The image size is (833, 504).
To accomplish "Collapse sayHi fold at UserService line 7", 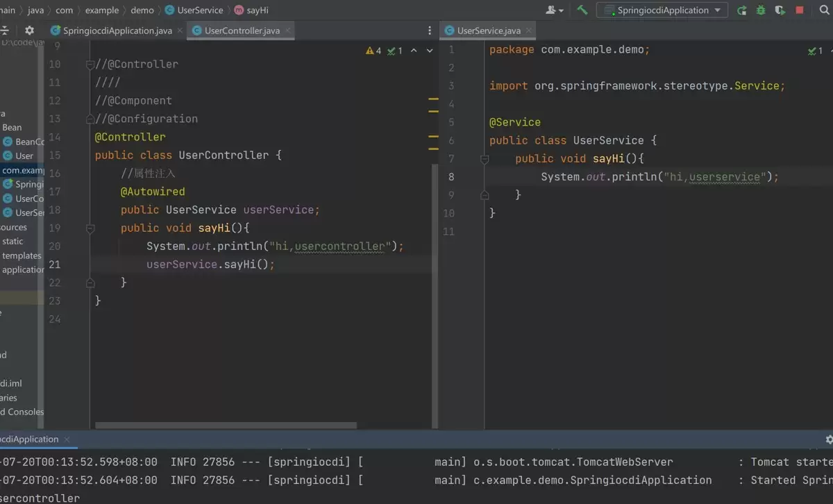I will (485, 159).
